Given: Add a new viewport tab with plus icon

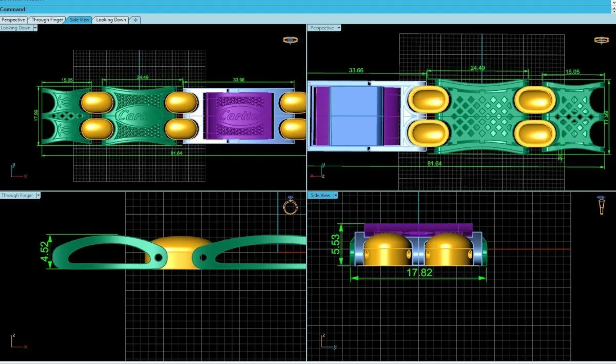Looking at the screenshot, I should coord(136,20).
